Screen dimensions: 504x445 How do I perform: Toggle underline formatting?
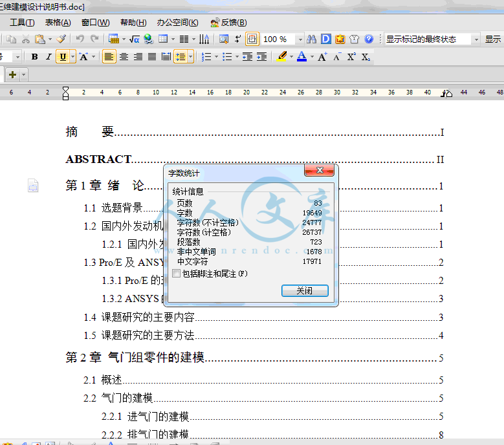click(x=63, y=57)
